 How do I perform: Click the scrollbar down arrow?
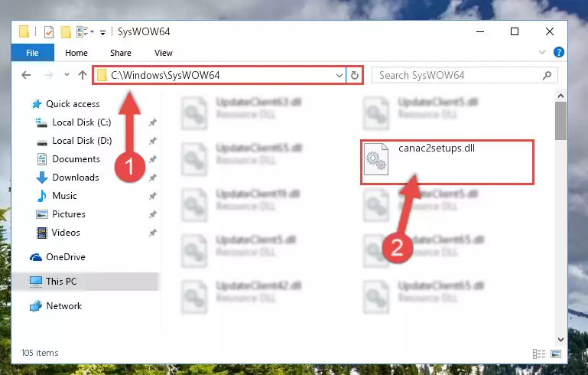point(560,339)
